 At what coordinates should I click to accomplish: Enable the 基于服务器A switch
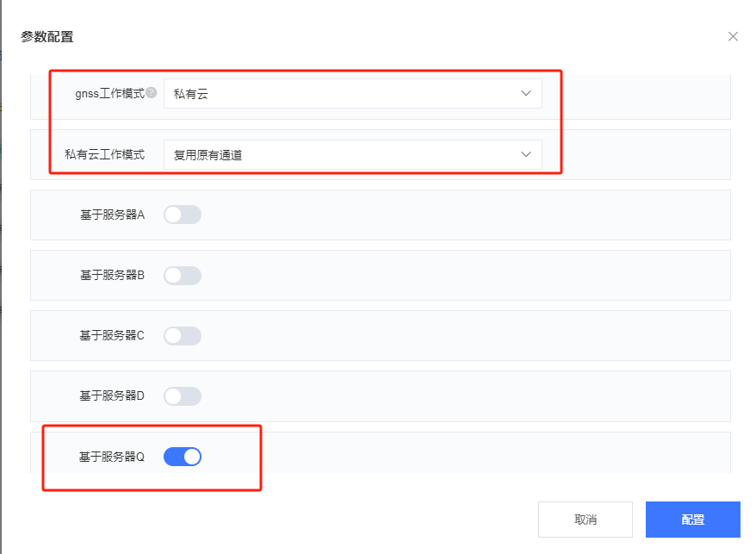(x=183, y=215)
